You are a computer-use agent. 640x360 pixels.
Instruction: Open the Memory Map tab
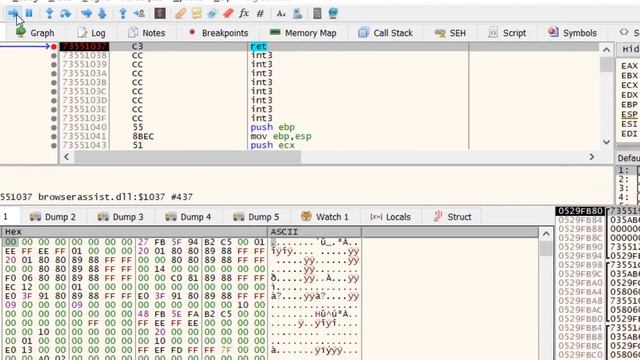coord(303,33)
